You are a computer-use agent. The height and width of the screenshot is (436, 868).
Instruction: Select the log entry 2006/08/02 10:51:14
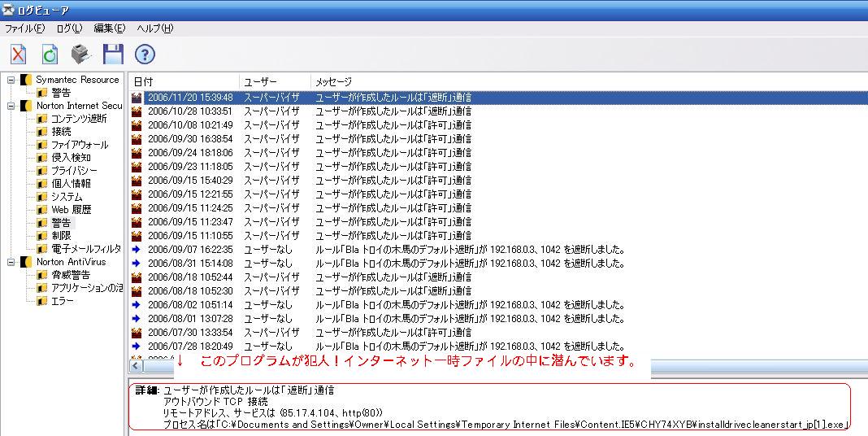pyautogui.click(x=499, y=305)
